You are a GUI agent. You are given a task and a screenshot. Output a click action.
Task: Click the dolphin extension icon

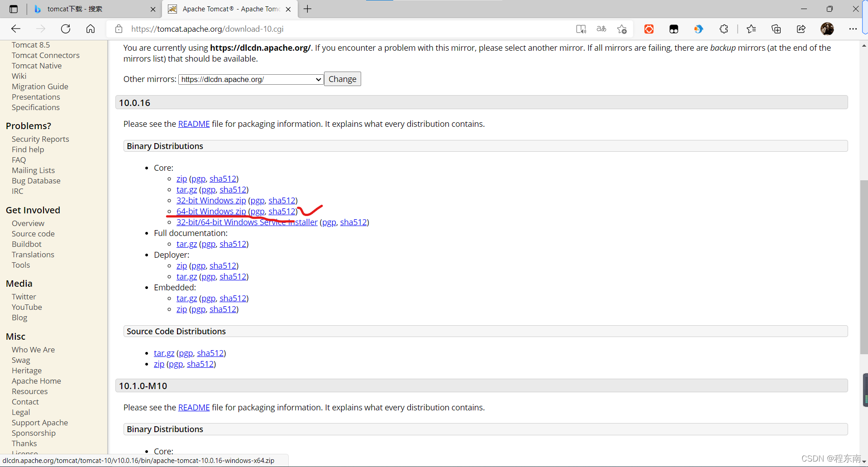698,29
